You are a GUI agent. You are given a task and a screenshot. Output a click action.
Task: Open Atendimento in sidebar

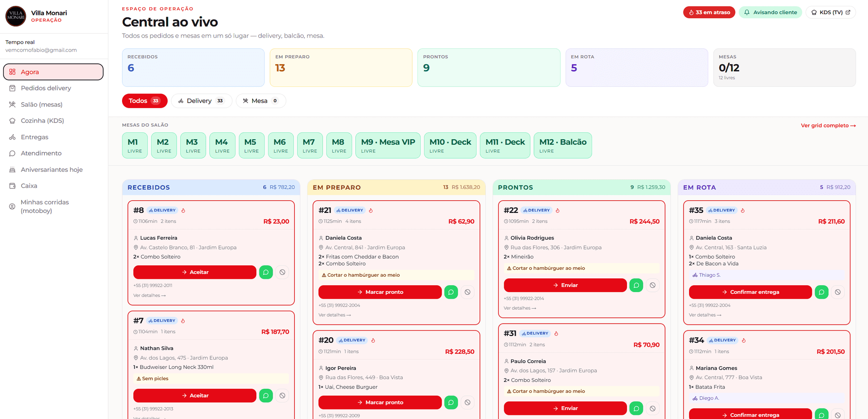click(53, 153)
